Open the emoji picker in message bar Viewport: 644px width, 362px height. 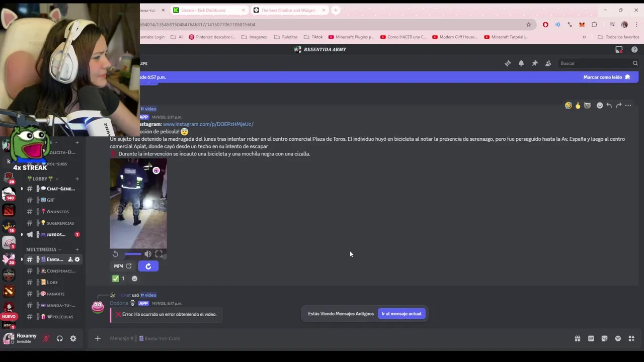point(618,338)
